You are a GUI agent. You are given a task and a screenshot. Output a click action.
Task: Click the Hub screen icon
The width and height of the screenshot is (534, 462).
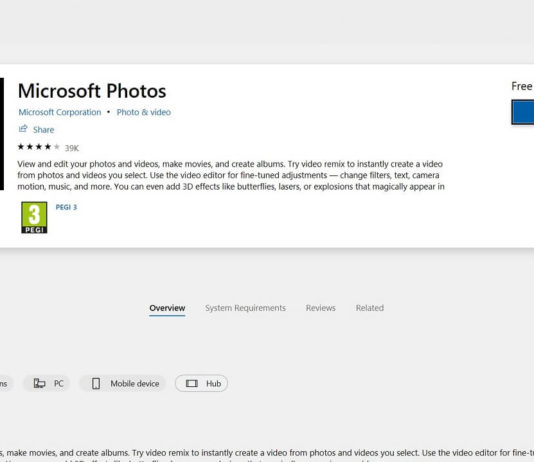pyautogui.click(x=192, y=384)
